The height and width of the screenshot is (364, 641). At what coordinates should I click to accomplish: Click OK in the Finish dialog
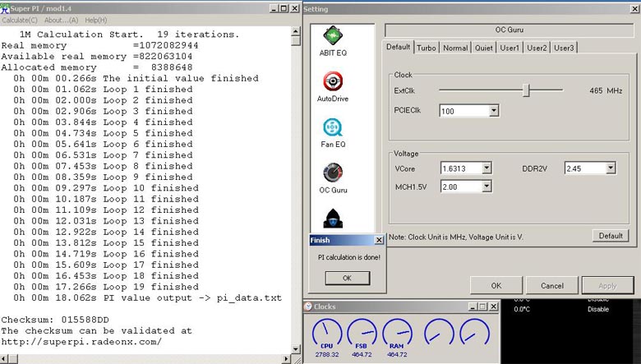click(x=348, y=279)
